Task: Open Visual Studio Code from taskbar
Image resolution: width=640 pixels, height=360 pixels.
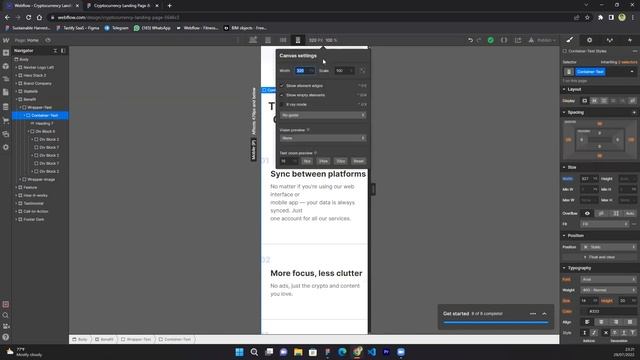Action: coord(372,352)
